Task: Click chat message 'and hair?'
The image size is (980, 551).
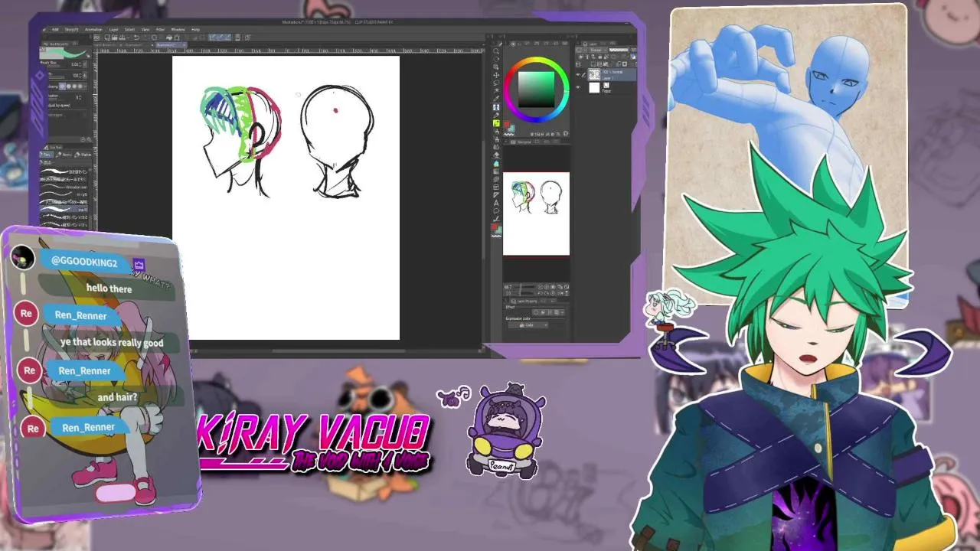Action: coord(117,397)
